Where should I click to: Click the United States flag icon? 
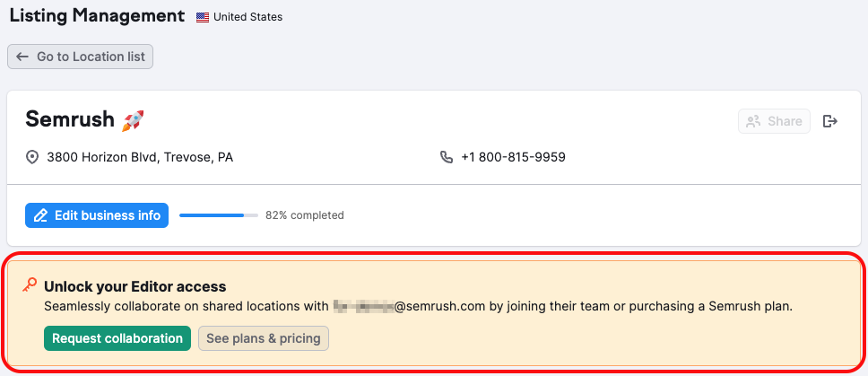pyautogui.click(x=203, y=17)
